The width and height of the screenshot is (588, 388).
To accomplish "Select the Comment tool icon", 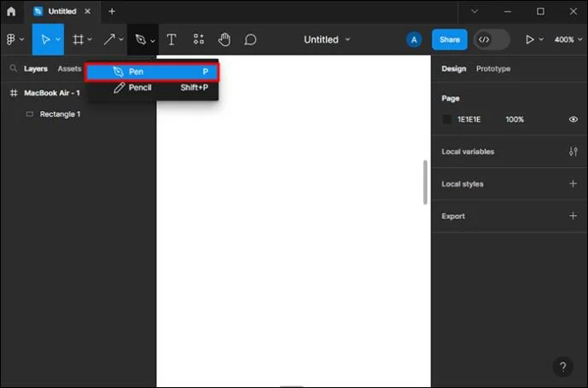I will click(250, 39).
